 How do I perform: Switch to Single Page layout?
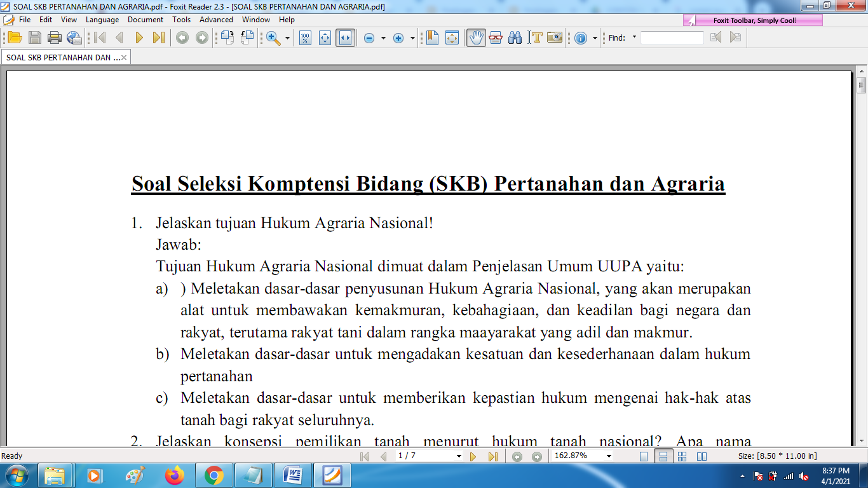[644, 456]
